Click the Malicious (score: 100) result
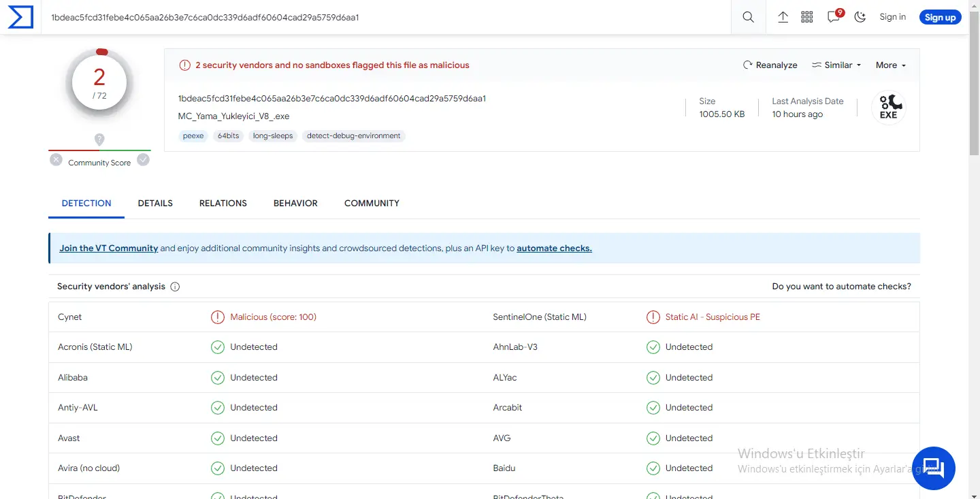The width and height of the screenshot is (980, 499). [274, 317]
